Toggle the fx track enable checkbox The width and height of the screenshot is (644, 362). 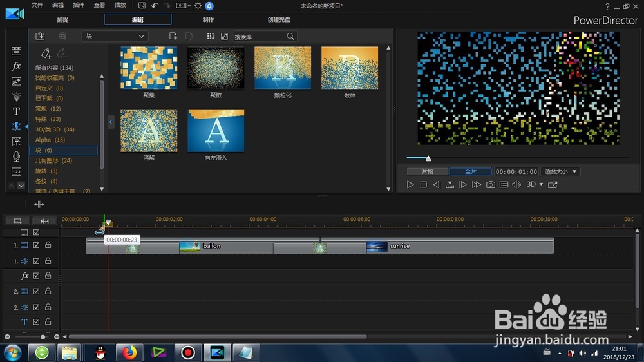tap(36, 276)
